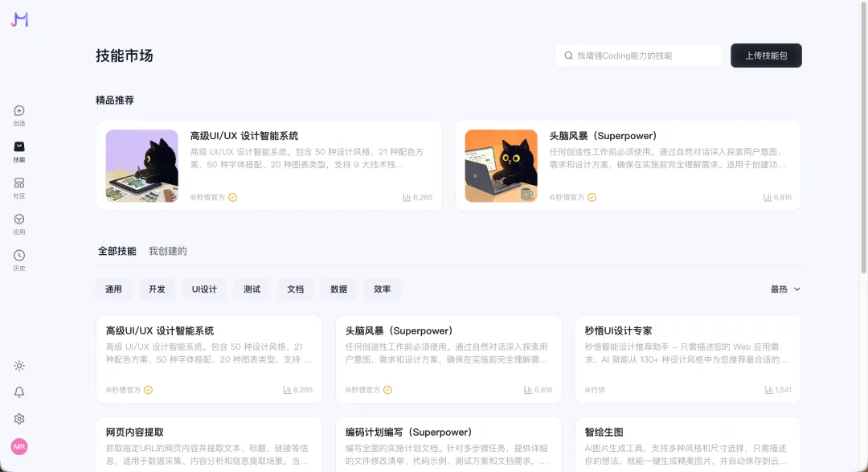Toggle the light/dark theme sun icon

19,366
